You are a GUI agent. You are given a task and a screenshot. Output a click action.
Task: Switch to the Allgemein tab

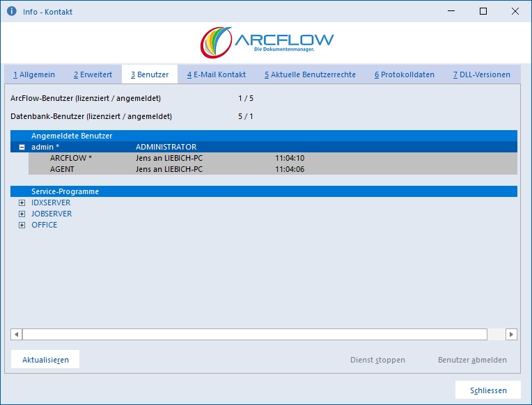34,74
